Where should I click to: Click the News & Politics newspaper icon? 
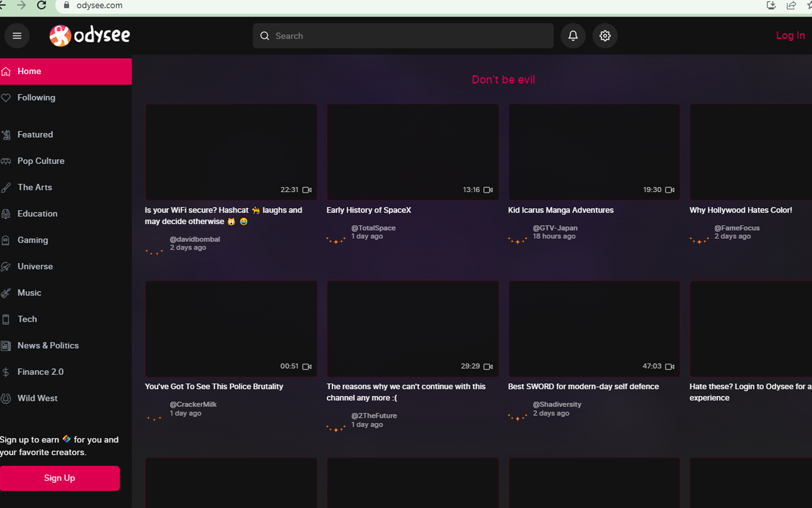6,345
